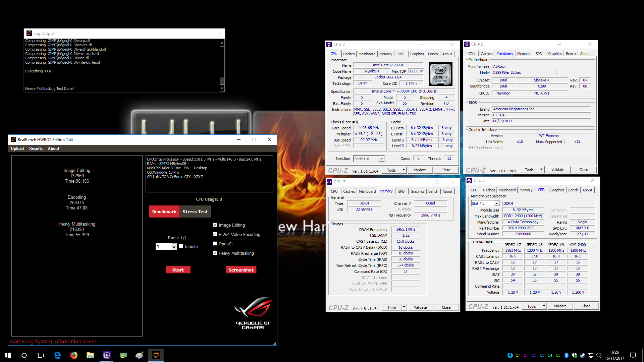Start the RealBench benchmark
644x362 pixels.
(178, 270)
